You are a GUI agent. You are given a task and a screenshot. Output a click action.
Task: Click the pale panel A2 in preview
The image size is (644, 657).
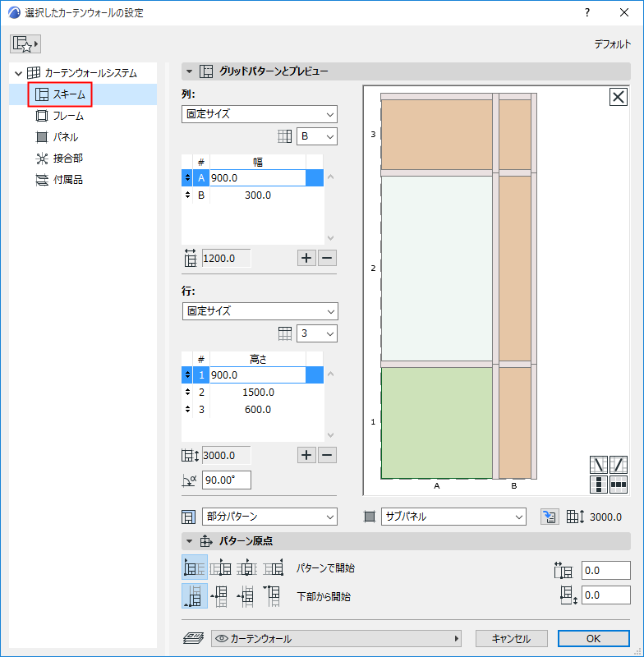[437, 269]
